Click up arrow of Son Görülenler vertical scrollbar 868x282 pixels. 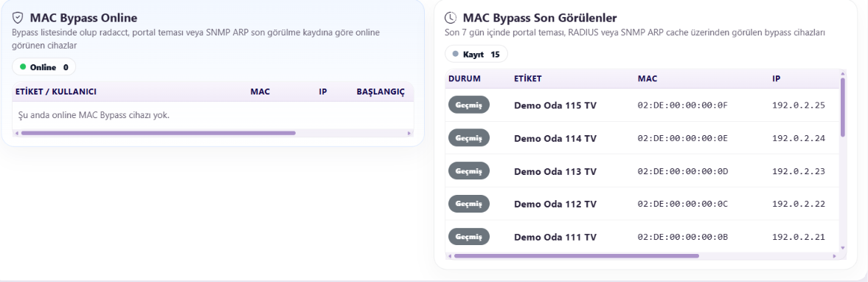(842, 73)
